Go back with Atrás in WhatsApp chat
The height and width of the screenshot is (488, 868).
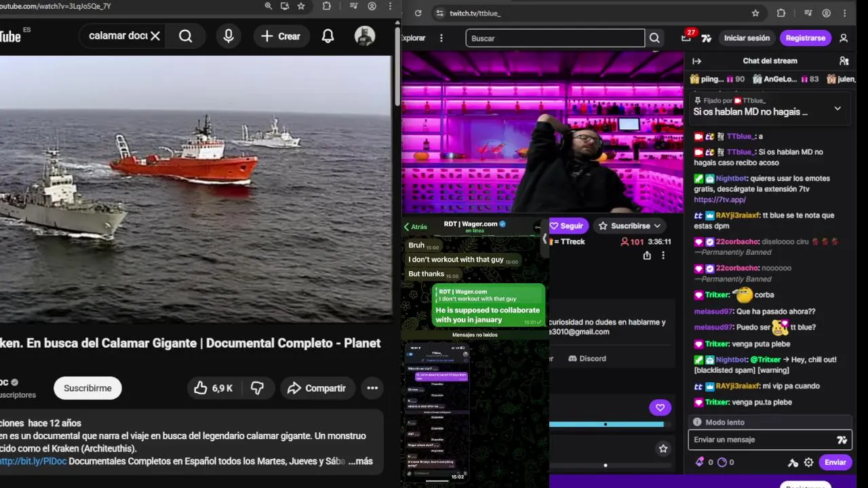point(415,227)
